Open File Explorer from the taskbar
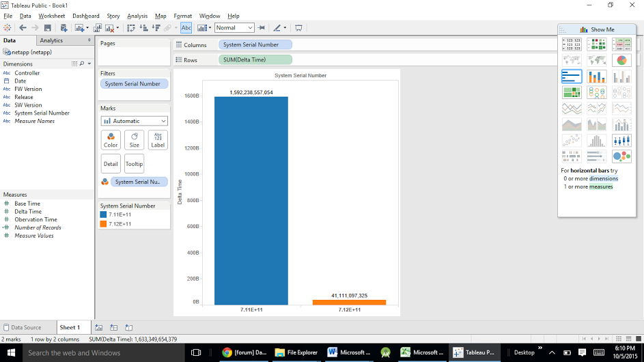 296,352
